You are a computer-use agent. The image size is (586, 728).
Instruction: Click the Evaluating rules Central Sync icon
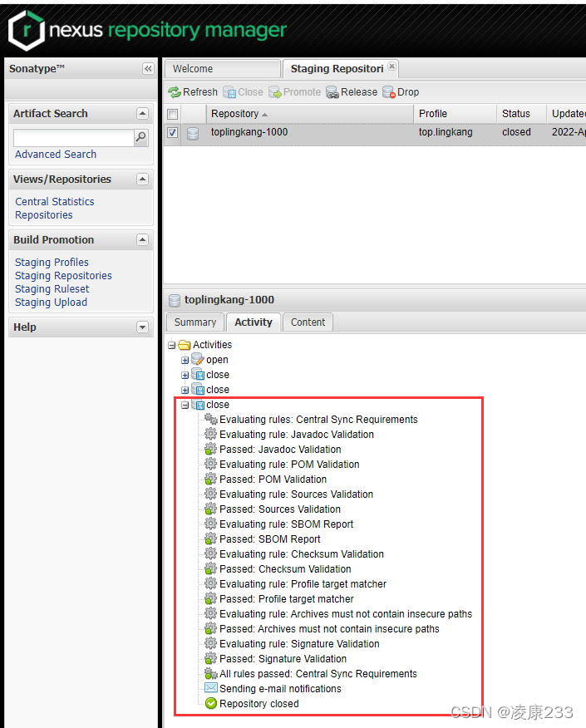point(211,419)
